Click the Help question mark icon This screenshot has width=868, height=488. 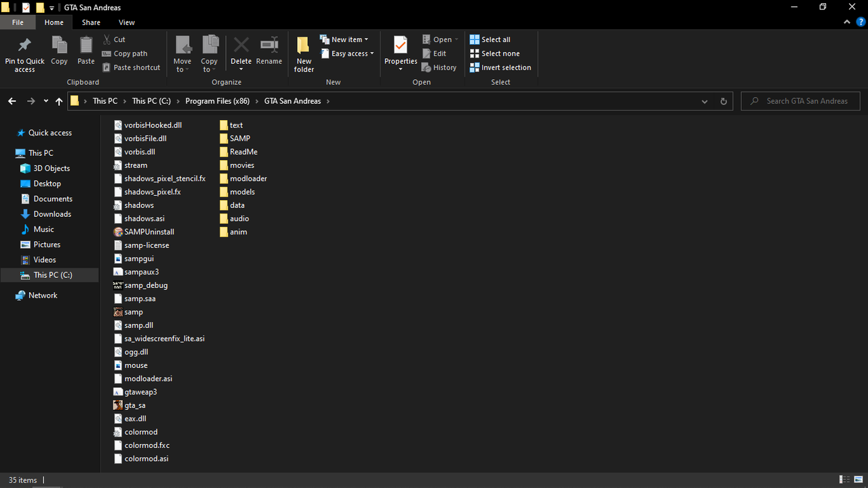861,22
